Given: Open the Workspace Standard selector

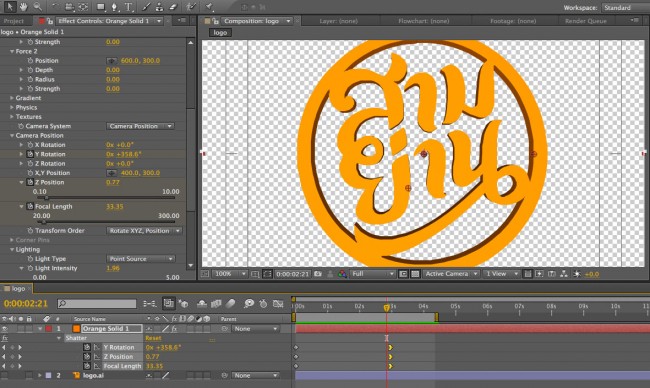Looking at the screenshot, I should click(x=625, y=7).
